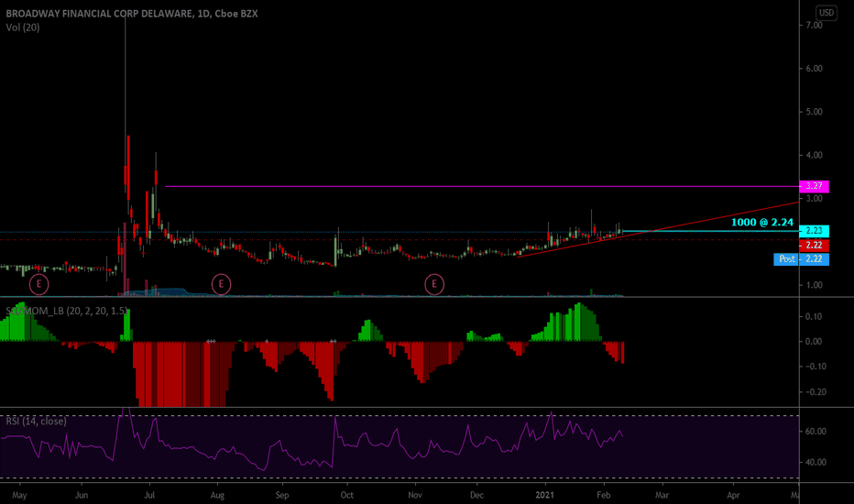Image resolution: width=854 pixels, height=504 pixels.
Task: Click the 40.00 RSI axis label
Action: coord(816,462)
